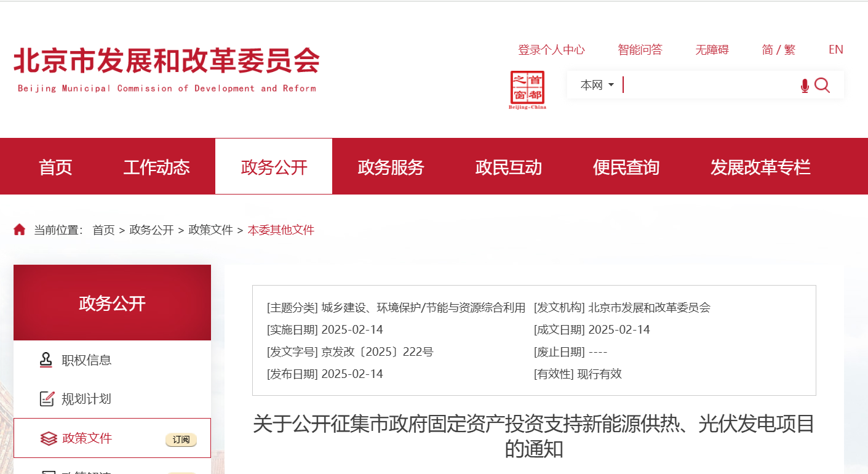
Task: Open the 发展改革专栏 navigation tab
Action: pyautogui.click(x=760, y=167)
